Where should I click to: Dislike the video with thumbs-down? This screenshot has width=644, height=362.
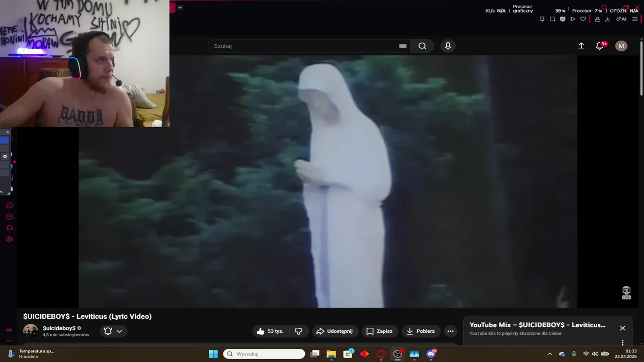click(x=298, y=331)
